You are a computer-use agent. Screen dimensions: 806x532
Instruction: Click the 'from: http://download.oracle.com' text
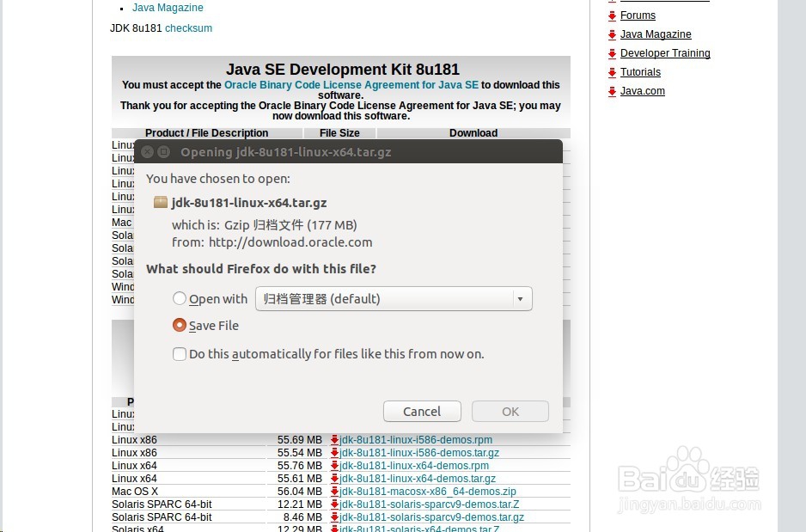click(272, 242)
